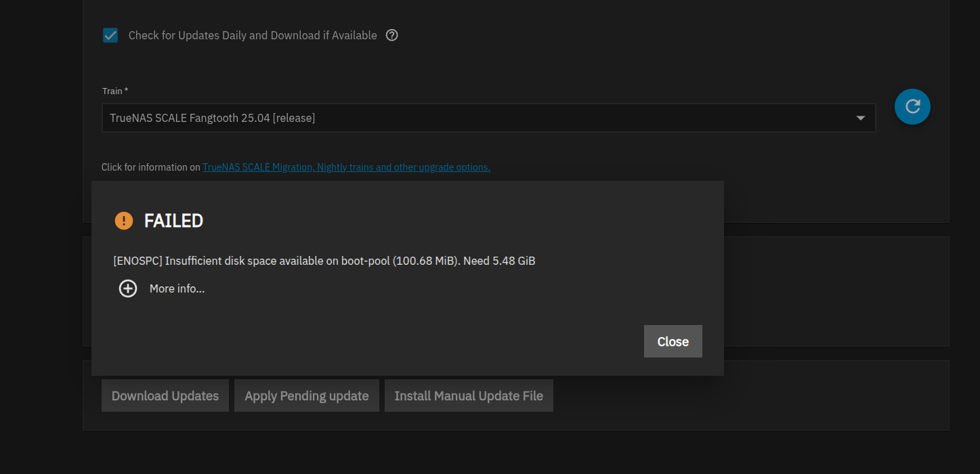Click the ENOSPC error code text

(138, 261)
